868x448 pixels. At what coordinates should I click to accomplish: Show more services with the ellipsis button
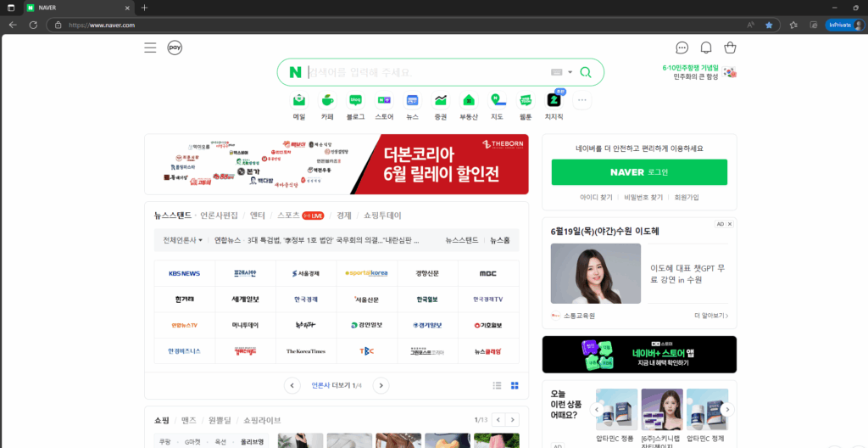tap(581, 100)
